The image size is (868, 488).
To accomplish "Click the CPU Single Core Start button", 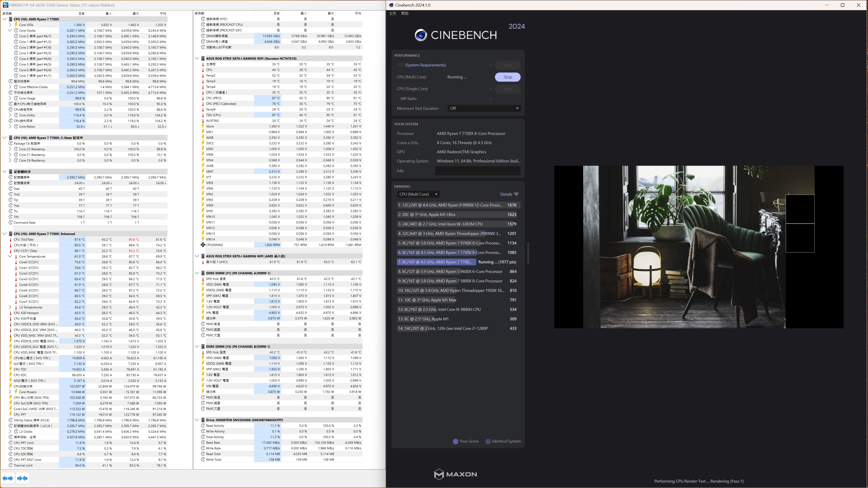I will click(507, 89).
